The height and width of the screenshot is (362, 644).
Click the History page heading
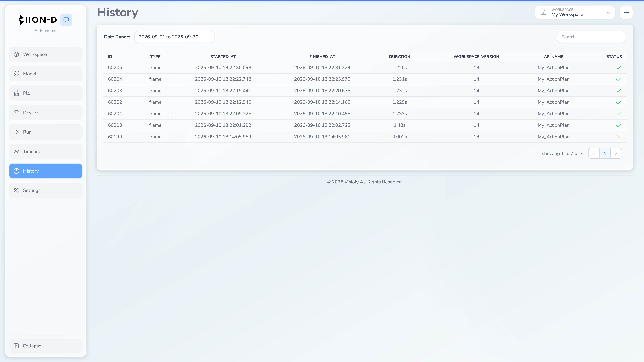pyautogui.click(x=118, y=12)
